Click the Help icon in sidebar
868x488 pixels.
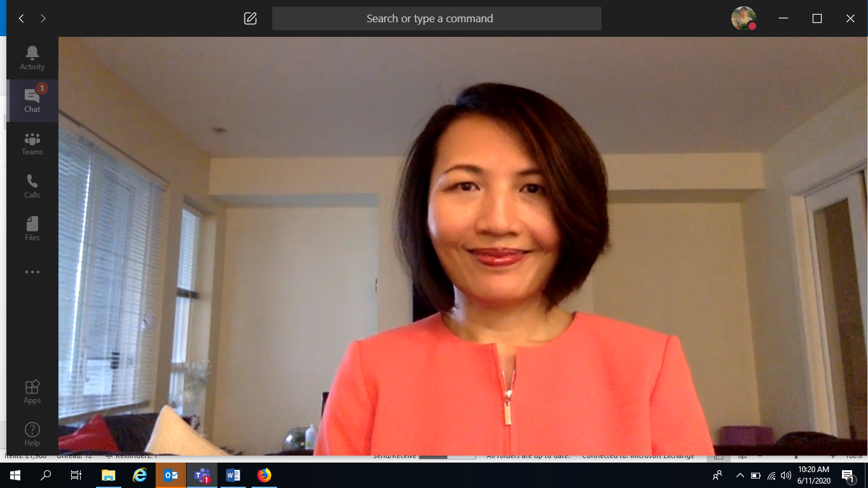point(32,434)
